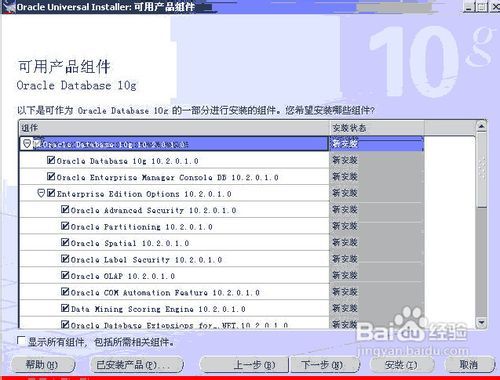Select Oracle COM Automation Feature row text

point(165,293)
